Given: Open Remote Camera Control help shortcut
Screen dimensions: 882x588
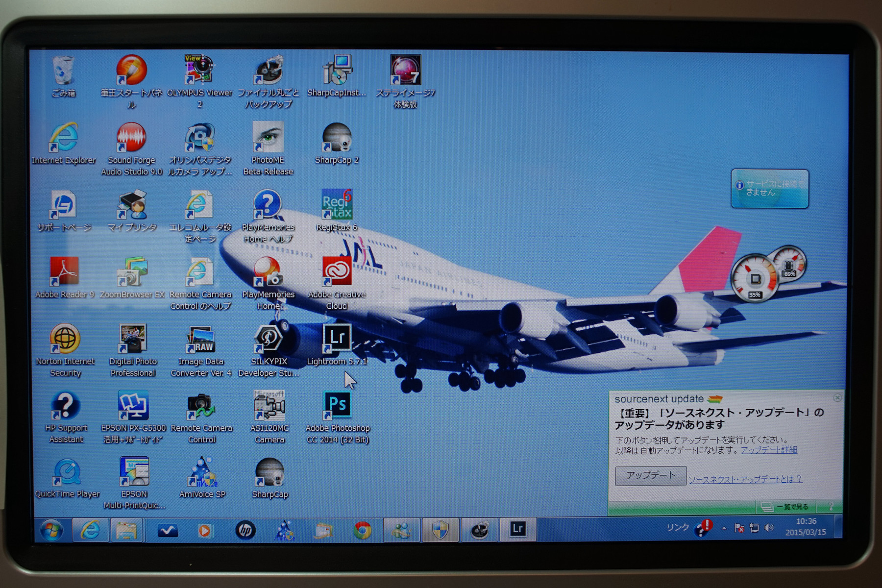Looking at the screenshot, I should [200, 284].
